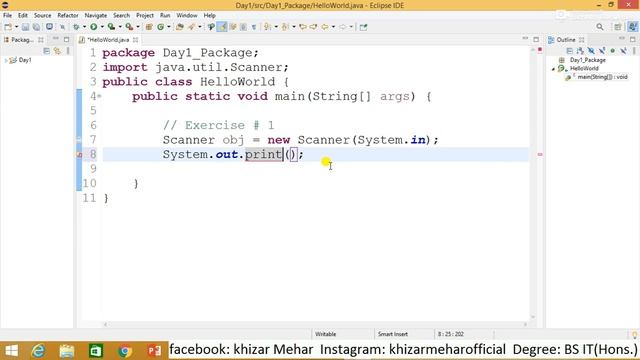
Task: Click red error mark in overview ruler
Action: click(x=540, y=155)
